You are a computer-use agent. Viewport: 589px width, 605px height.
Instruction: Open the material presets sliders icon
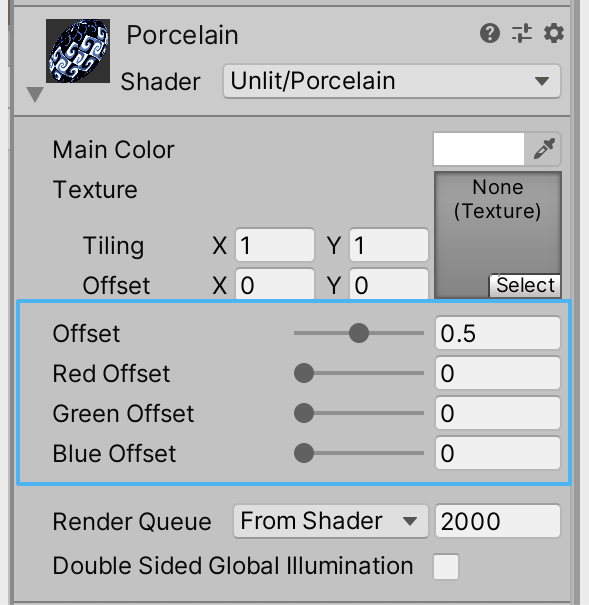[522, 33]
